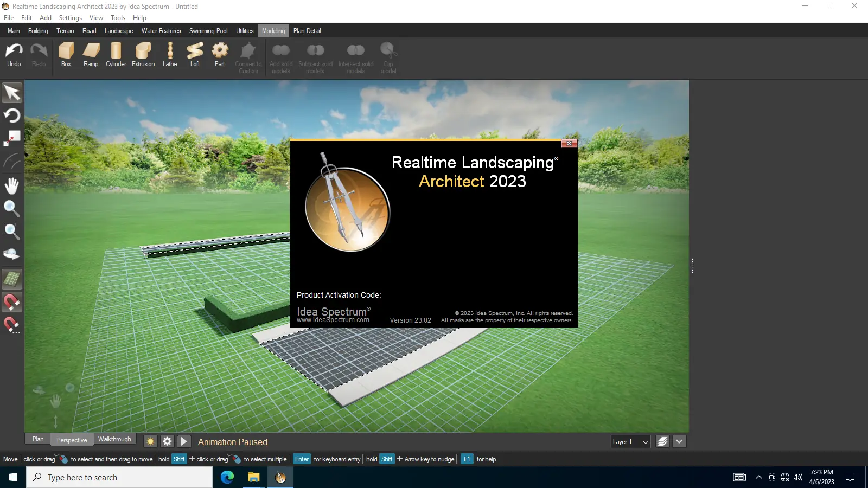Switch to Walkthrough view
Viewport: 868px width, 488px height.
pos(114,439)
